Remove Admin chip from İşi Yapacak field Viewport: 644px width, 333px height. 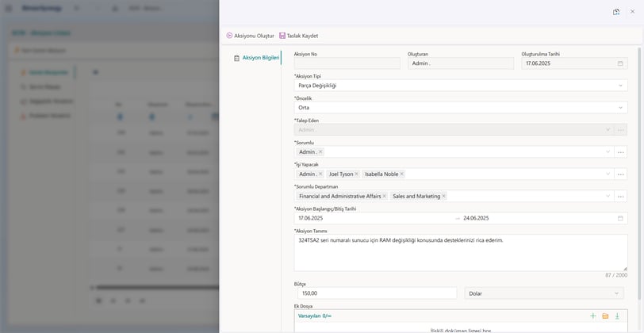coord(320,174)
